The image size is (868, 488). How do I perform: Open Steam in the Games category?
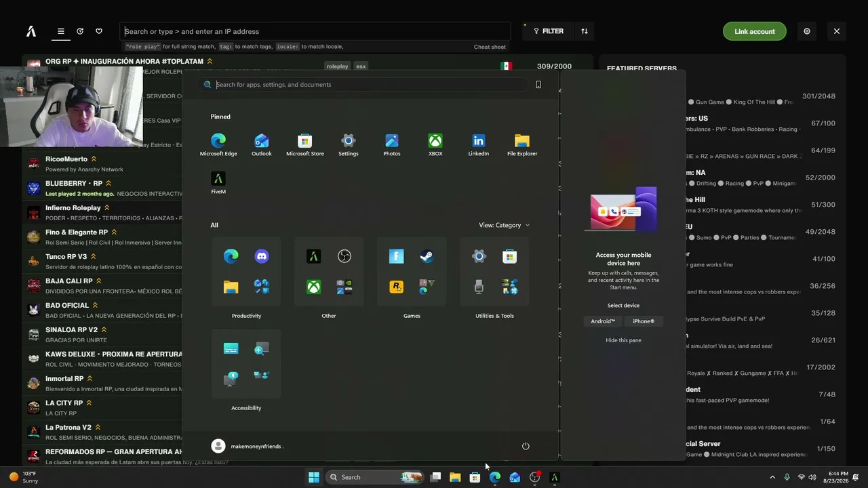427,256
